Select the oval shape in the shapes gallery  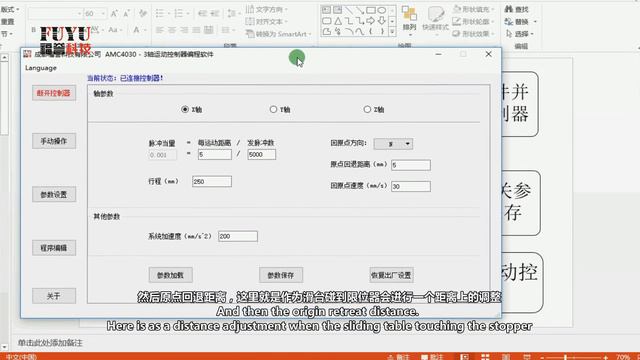coord(382,10)
